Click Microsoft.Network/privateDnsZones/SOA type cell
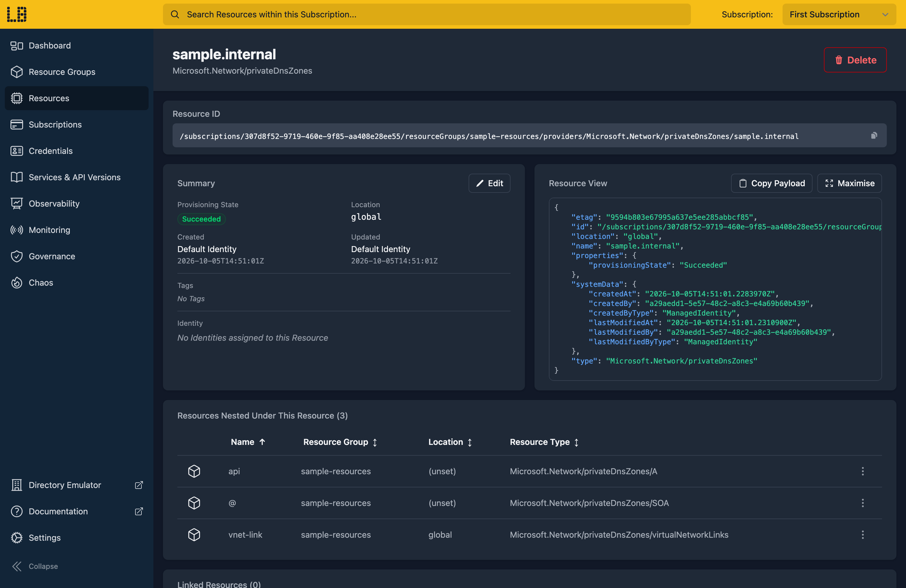Screen dimensions: 906x588 (x=589, y=503)
